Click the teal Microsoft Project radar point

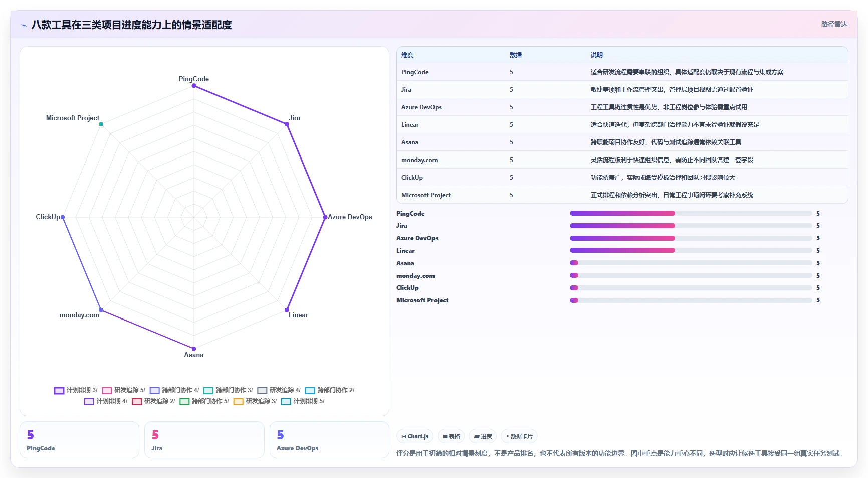click(101, 124)
